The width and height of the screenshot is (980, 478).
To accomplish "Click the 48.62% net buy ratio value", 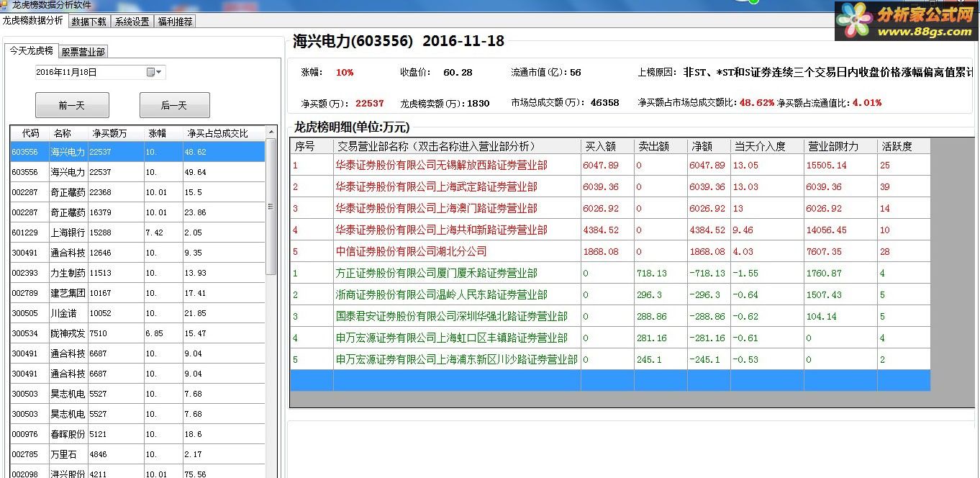I will tap(757, 103).
